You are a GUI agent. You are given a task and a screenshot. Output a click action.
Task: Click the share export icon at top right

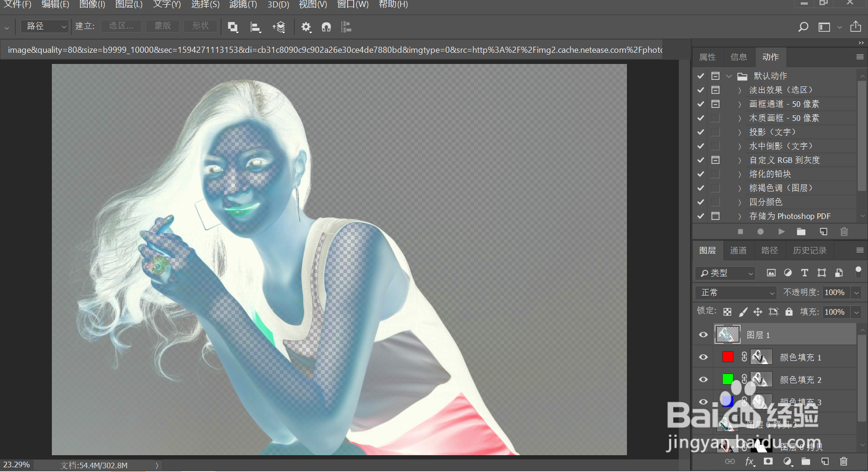855,27
